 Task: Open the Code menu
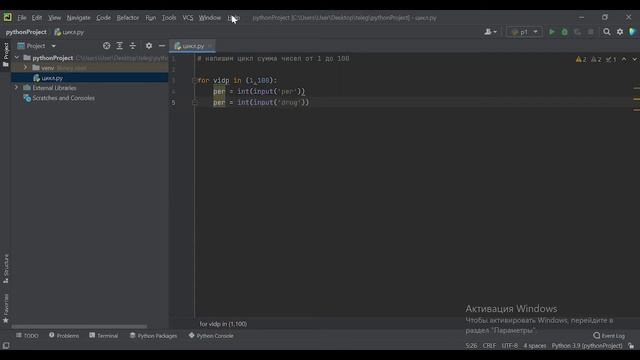click(103, 18)
